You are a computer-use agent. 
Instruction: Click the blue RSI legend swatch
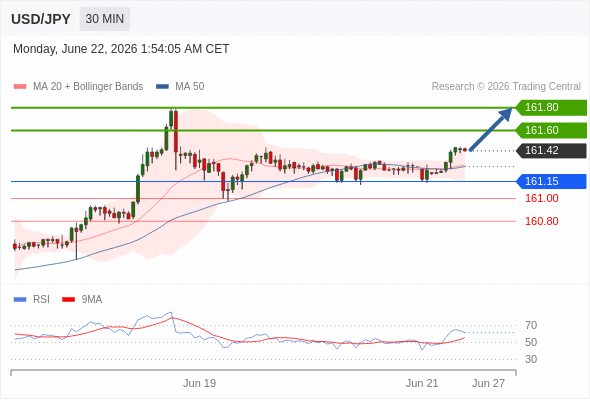pos(20,300)
